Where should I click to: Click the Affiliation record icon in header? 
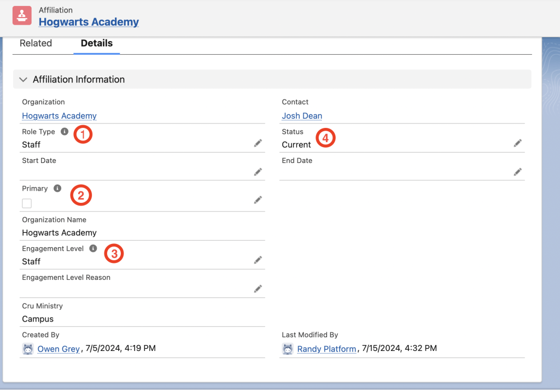[x=22, y=16]
